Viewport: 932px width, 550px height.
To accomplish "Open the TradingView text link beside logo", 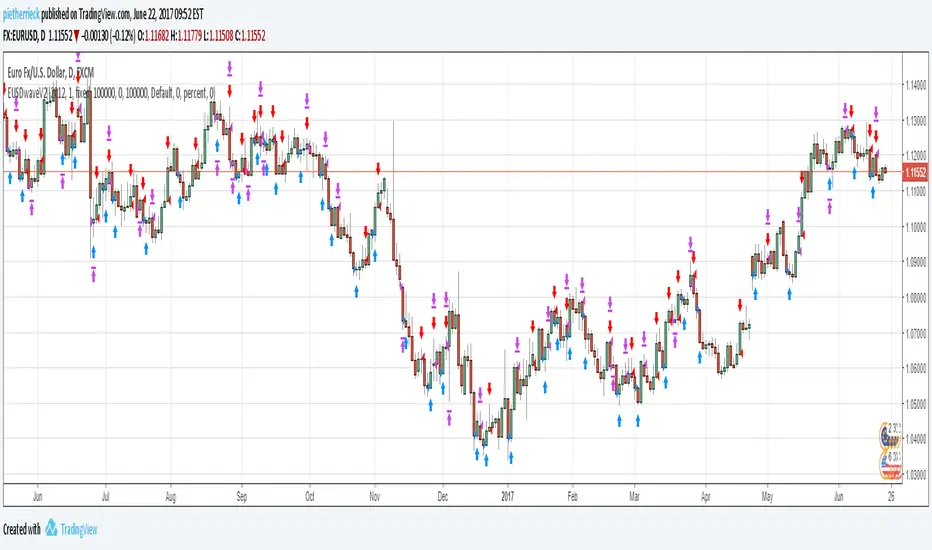I will pyautogui.click(x=79, y=529).
